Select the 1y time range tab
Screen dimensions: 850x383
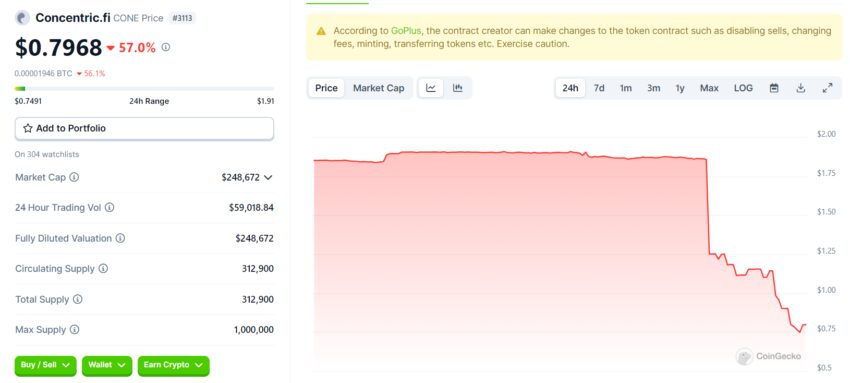pos(680,88)
